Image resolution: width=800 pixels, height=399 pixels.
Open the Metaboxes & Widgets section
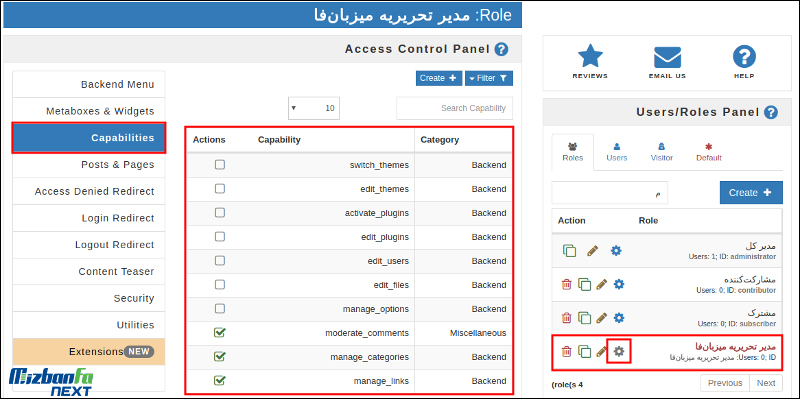(89, 111)
